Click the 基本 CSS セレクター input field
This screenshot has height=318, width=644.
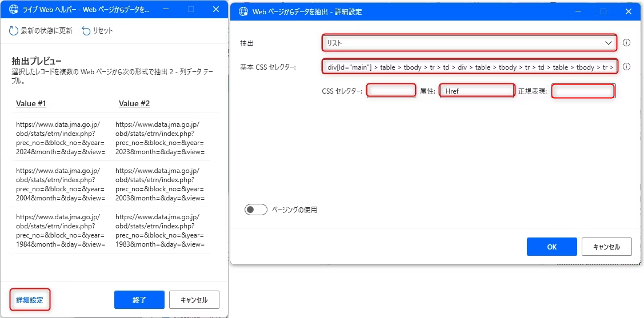point(469,67)
